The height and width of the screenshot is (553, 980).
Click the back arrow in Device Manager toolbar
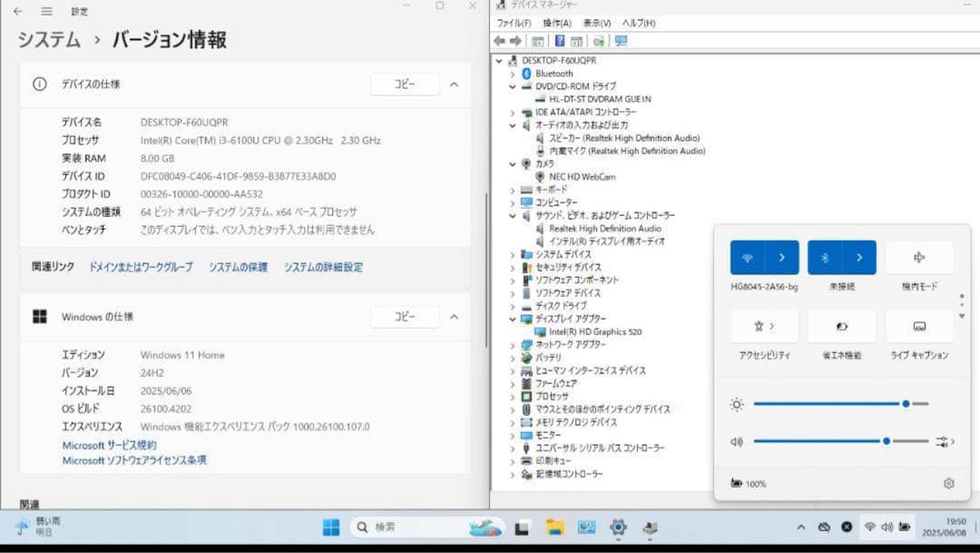[497, 40]
